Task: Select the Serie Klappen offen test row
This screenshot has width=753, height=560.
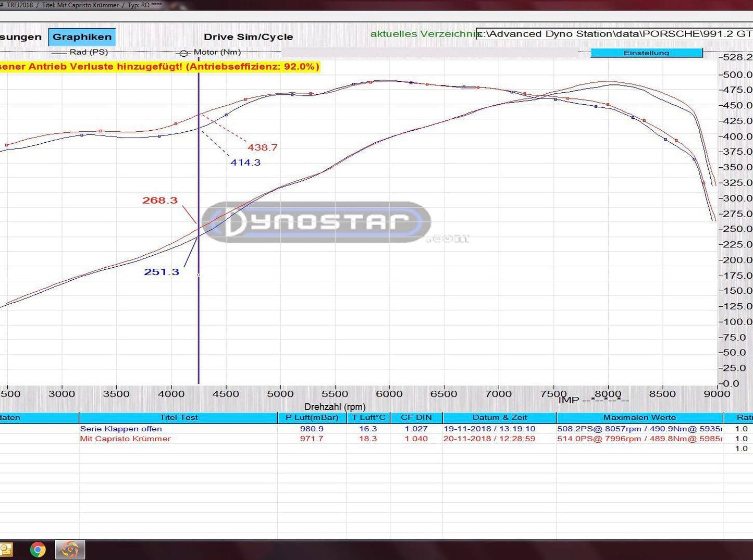Action: 120,428
